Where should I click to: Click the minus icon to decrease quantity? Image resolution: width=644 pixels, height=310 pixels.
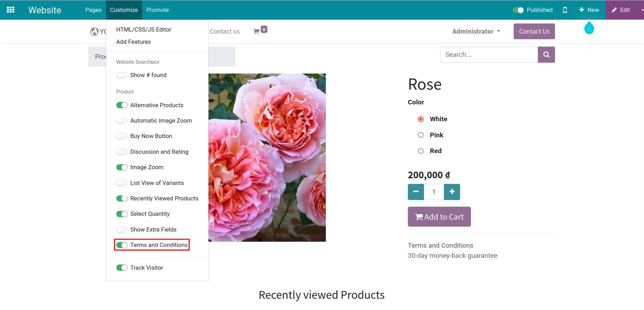pyautogui.click(x=416, y=192)
